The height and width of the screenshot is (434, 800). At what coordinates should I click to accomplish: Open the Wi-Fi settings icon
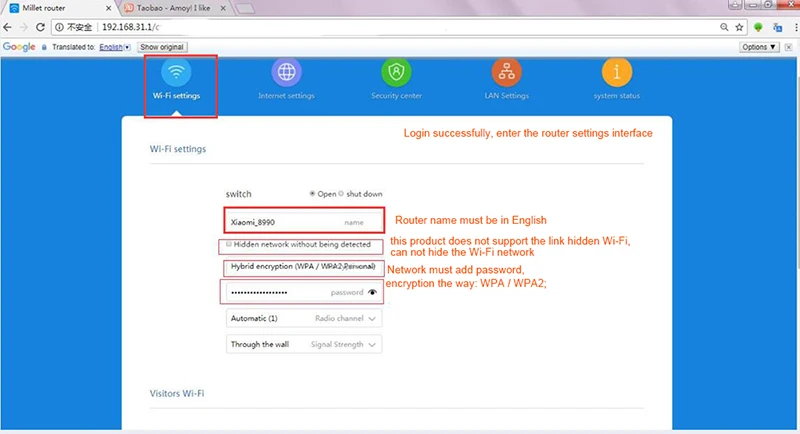pyautogui.click(x=176, y=72)
